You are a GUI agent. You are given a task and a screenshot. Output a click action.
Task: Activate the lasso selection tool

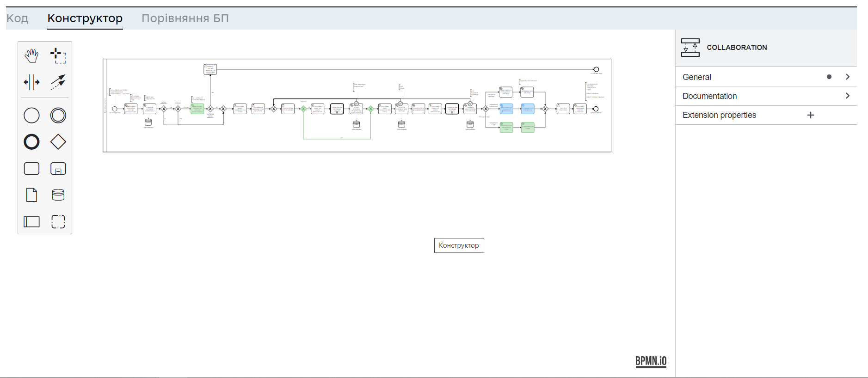click(x=58, y=55)
